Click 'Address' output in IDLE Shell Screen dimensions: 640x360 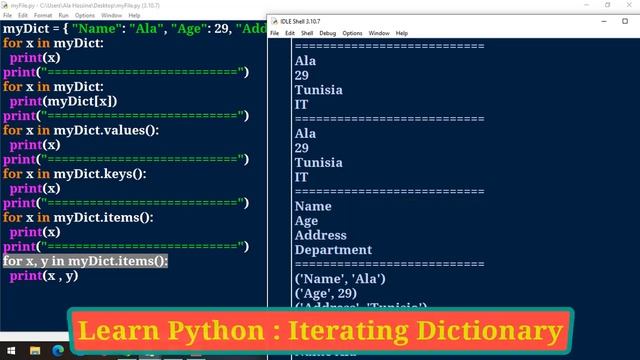click(320, 236)
